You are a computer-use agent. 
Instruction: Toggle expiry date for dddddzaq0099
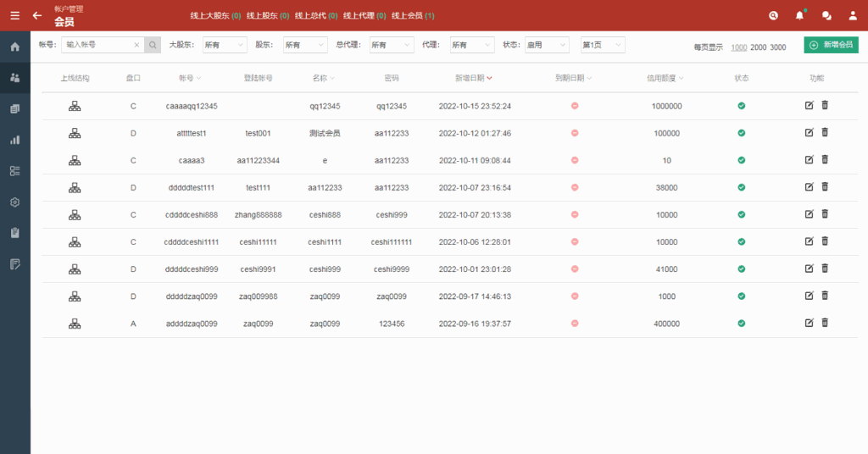click(x=575, y=296)
